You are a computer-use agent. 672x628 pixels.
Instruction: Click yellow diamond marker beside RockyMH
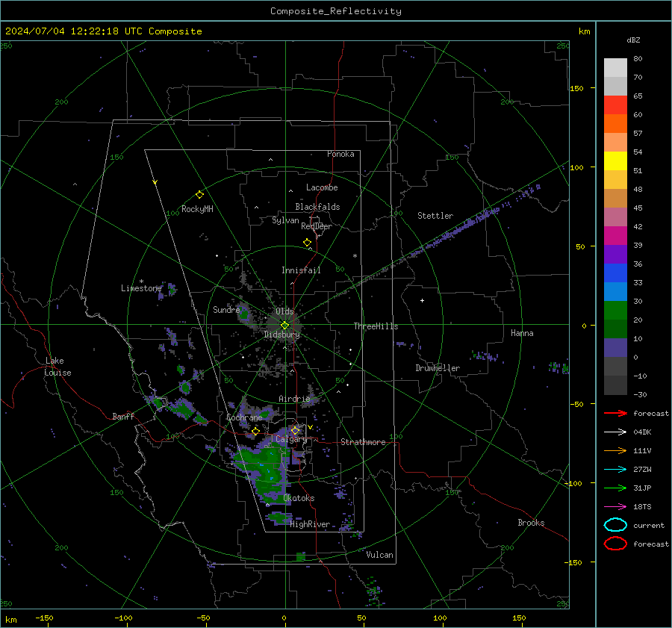coord(199,195)
